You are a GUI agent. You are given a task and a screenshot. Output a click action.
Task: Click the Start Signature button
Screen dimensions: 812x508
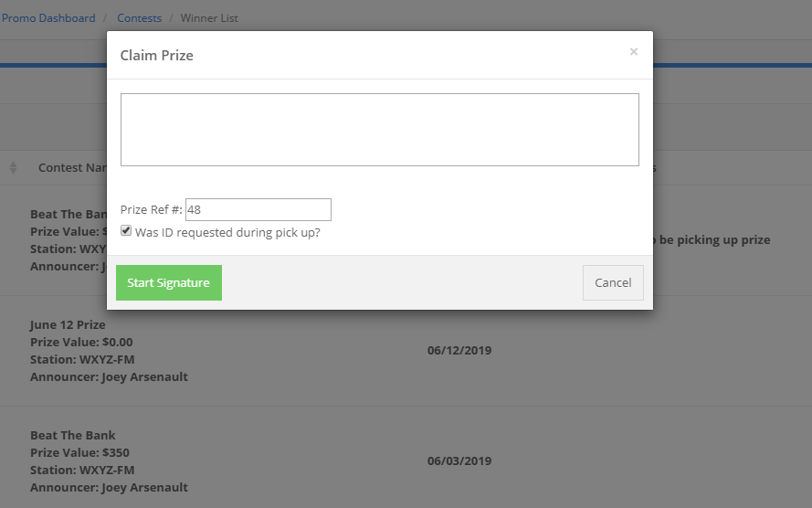coord(169,283)
